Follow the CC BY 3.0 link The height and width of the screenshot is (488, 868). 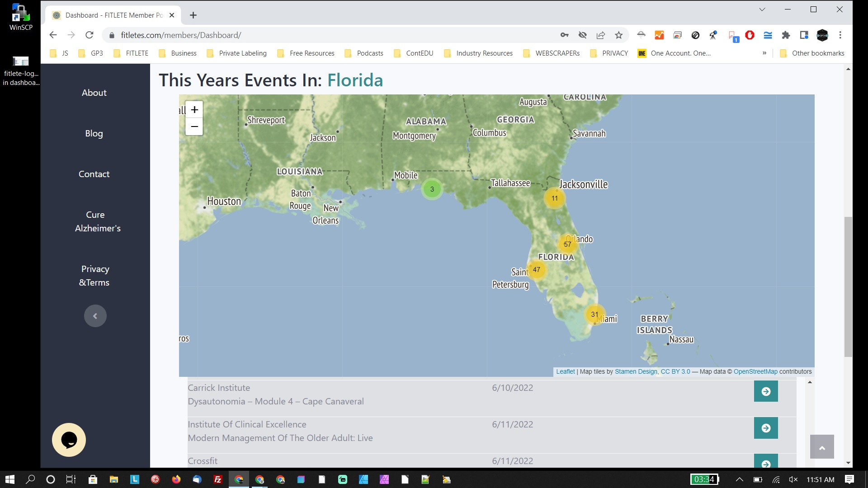click(x=675, y=371)
